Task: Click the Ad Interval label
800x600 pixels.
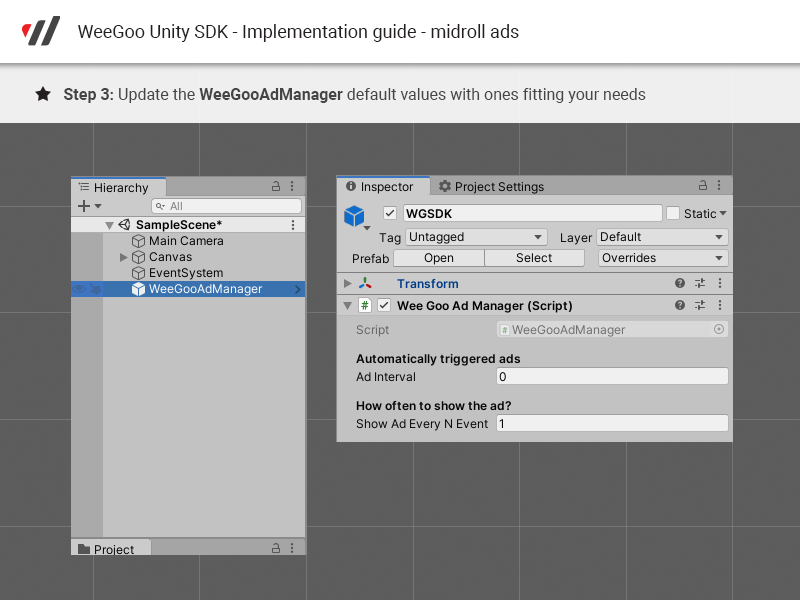Action: pyautogui.click(x=386, y=377)
